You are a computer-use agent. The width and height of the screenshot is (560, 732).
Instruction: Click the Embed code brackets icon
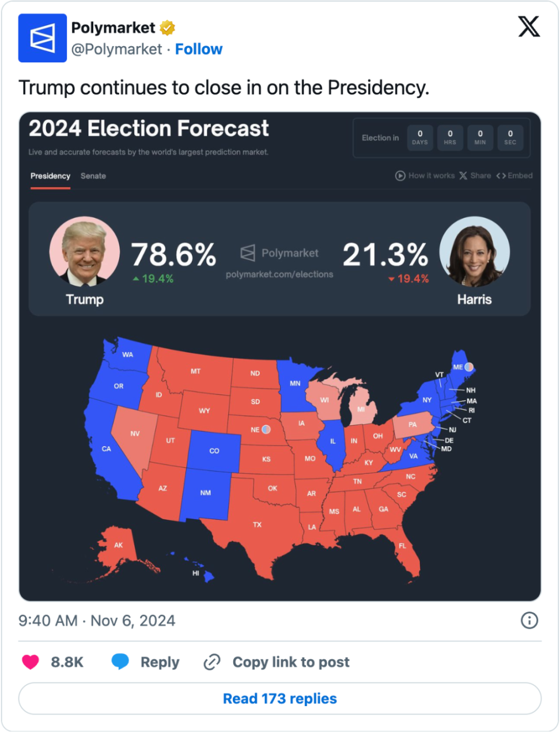(501, 176)
